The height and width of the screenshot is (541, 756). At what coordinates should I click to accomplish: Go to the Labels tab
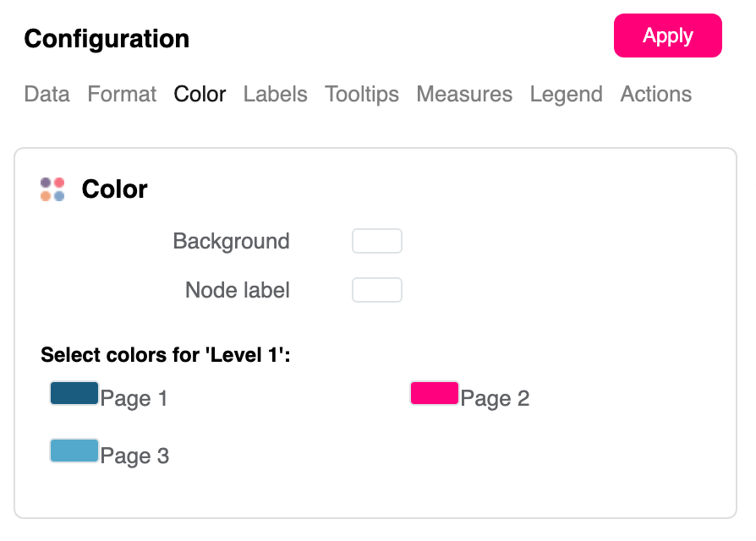point(275,94)
